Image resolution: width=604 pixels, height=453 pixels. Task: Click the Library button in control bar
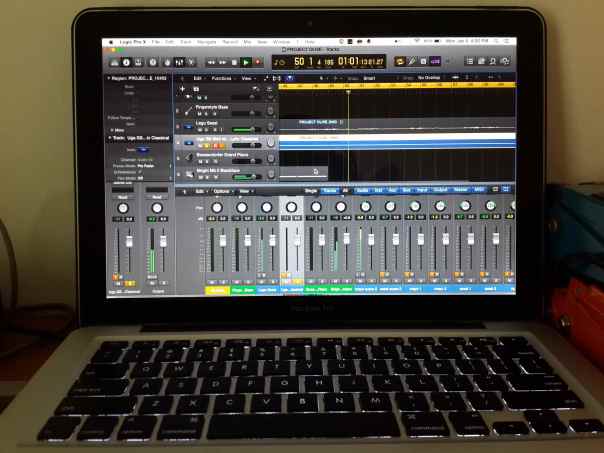[x=113, y=62]
